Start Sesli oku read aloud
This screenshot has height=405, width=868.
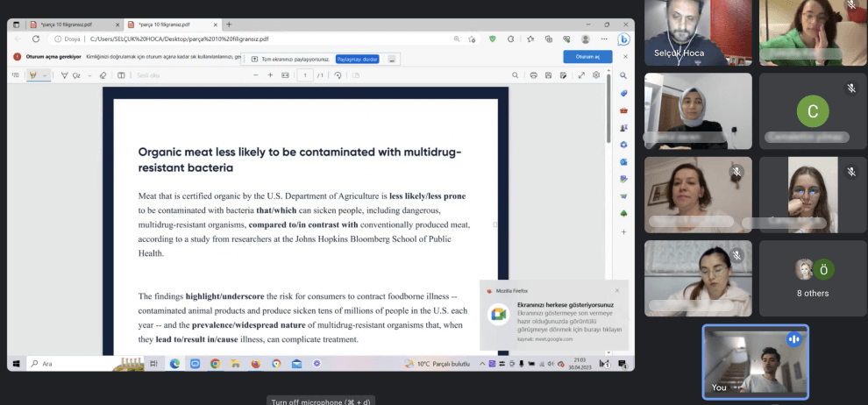point(148,75)
